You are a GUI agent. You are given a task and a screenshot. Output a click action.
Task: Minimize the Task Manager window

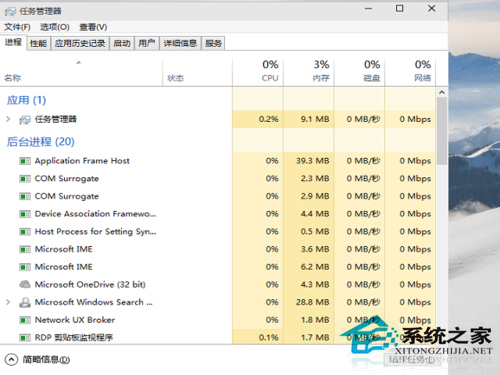(368, 9)
